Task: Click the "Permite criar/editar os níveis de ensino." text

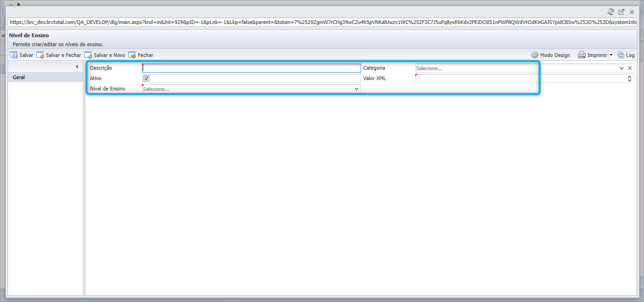Action: (x=58, y=44)
